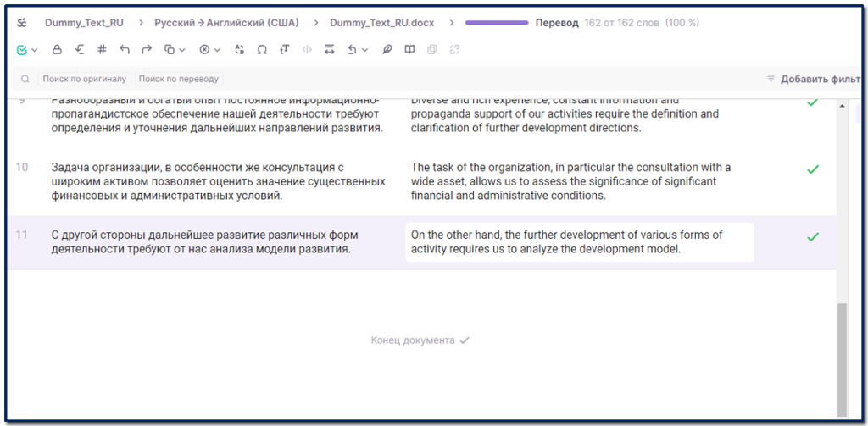Select source text of segment 10
Screen dimensions: 868x426
pos(218,181)
